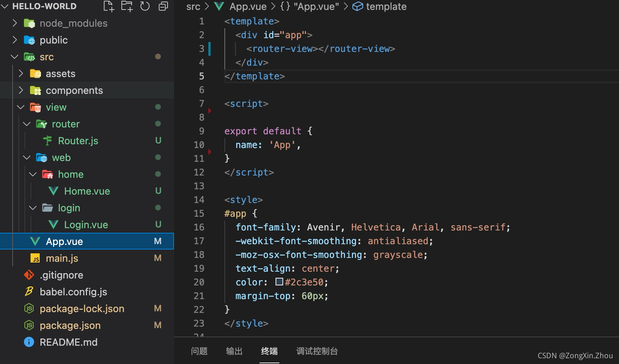Click the template breadcrumb segment
The image size is (619, 364).
pos(386,6)
